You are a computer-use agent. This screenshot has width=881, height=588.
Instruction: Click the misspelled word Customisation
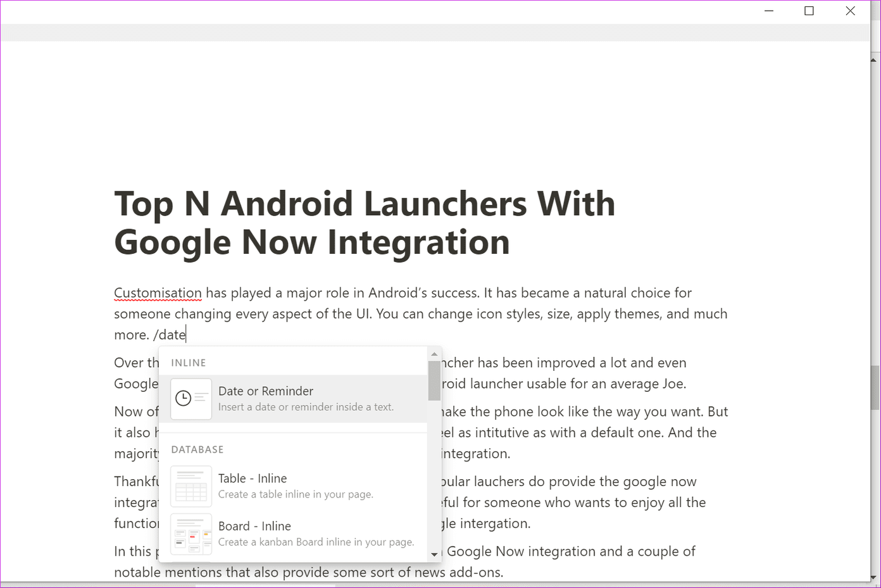[x=158, y=293]
